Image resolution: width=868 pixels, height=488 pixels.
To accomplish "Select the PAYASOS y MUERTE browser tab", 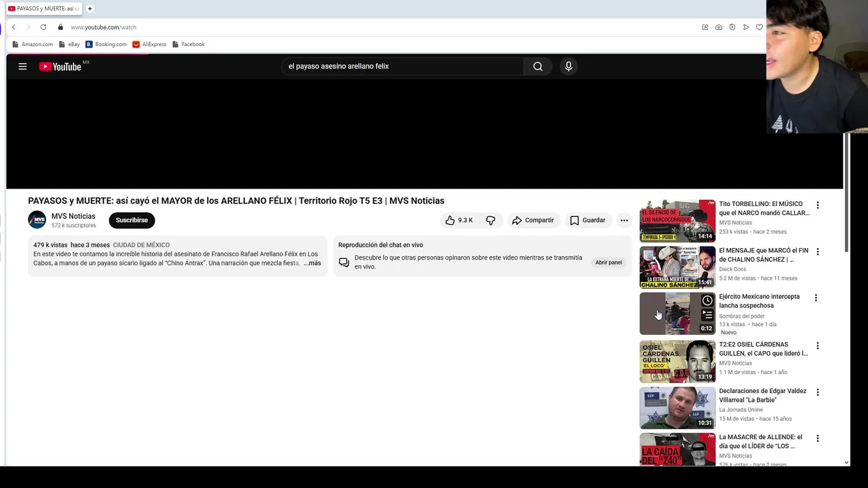I will tap(43, 9).
